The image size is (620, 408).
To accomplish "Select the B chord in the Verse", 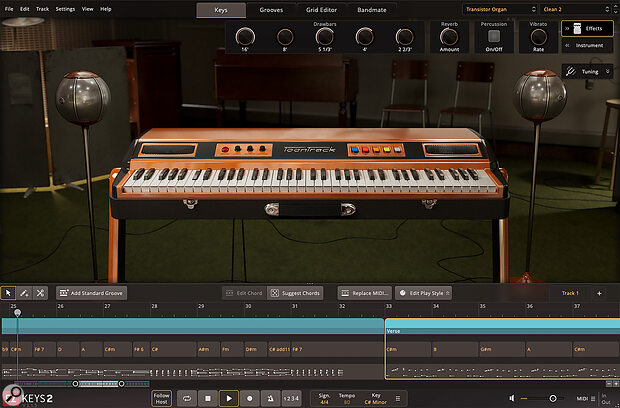I will coord(454,349).
